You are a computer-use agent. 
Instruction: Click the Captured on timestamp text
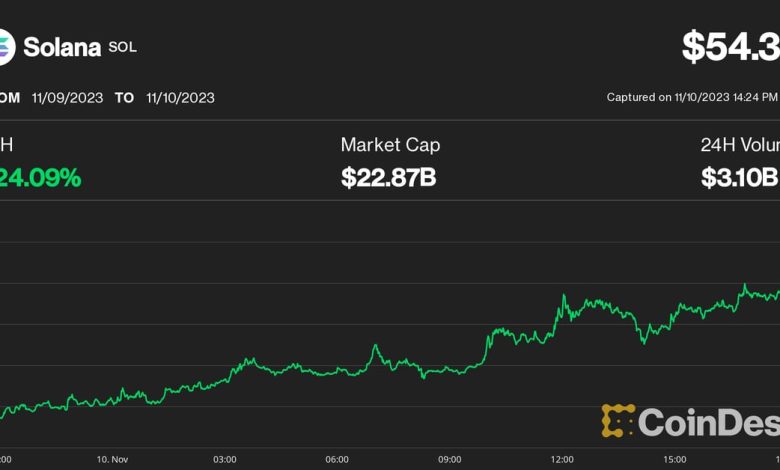pyautogui.click(x=693, y=98)
